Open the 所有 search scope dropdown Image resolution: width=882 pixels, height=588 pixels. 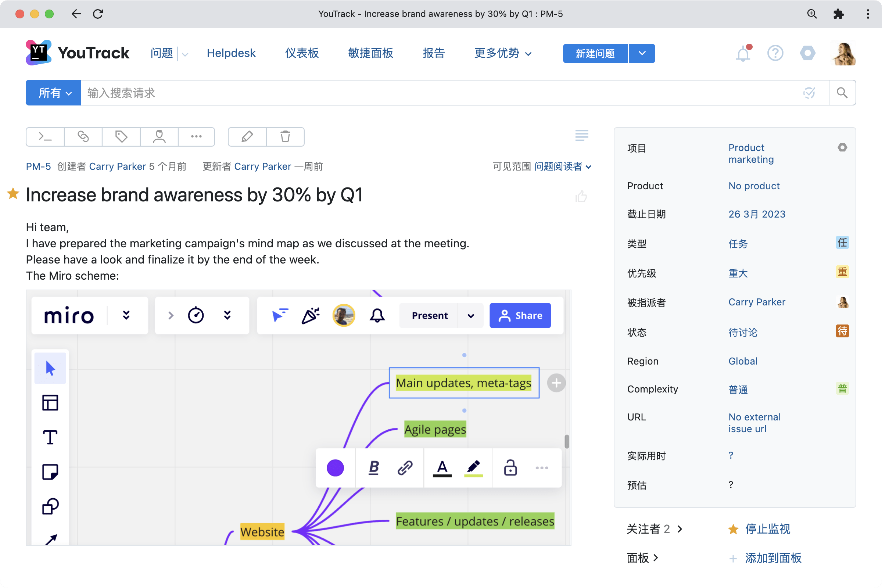click(x=53, y=93)
